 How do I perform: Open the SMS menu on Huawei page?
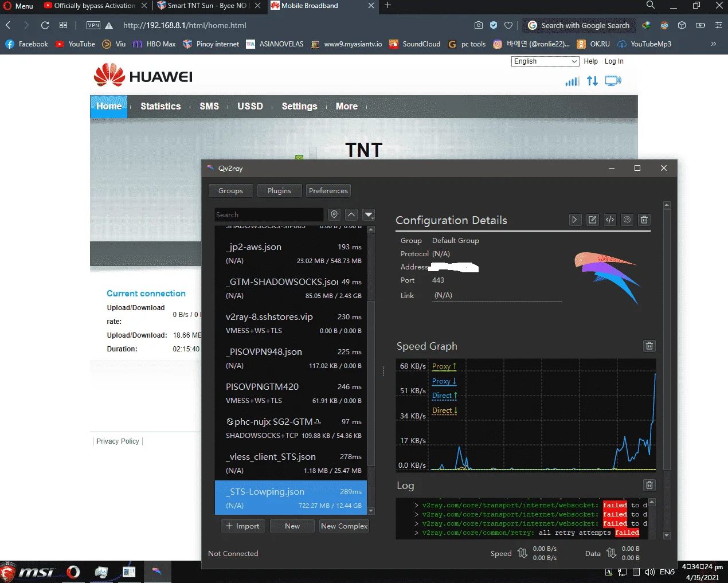[209, 107]
